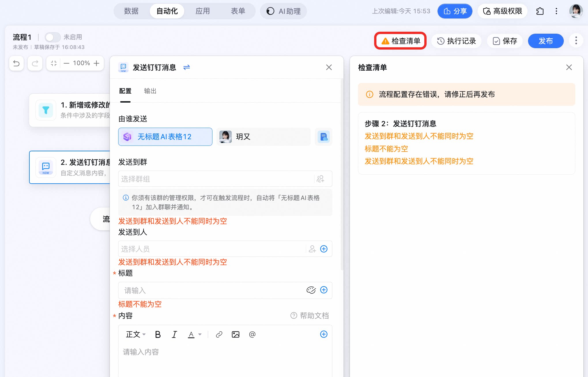Click the undo arrow icon

(16, 63)
